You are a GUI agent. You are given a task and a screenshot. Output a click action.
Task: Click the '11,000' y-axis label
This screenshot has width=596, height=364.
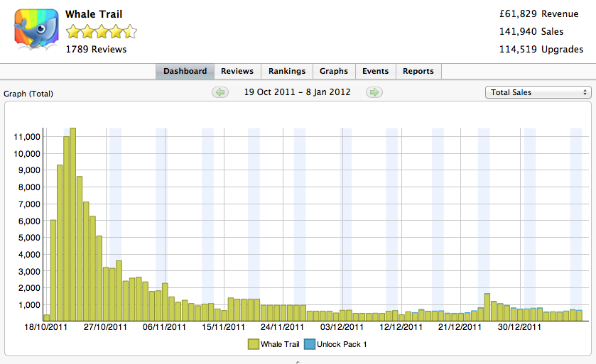27,137
